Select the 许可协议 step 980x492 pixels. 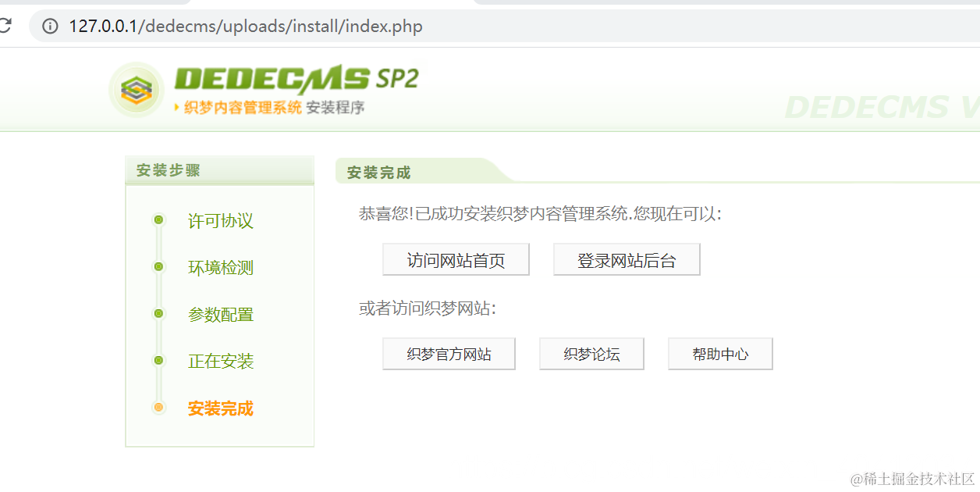221,221
